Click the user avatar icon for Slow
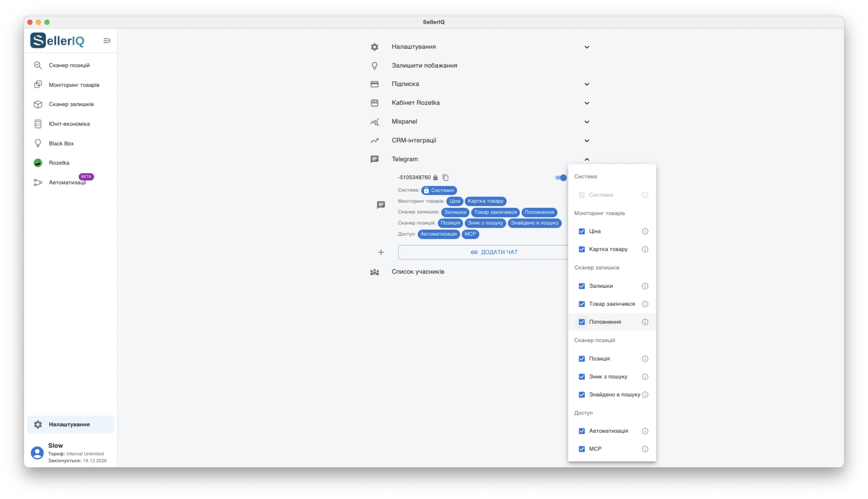 point(37,453)
